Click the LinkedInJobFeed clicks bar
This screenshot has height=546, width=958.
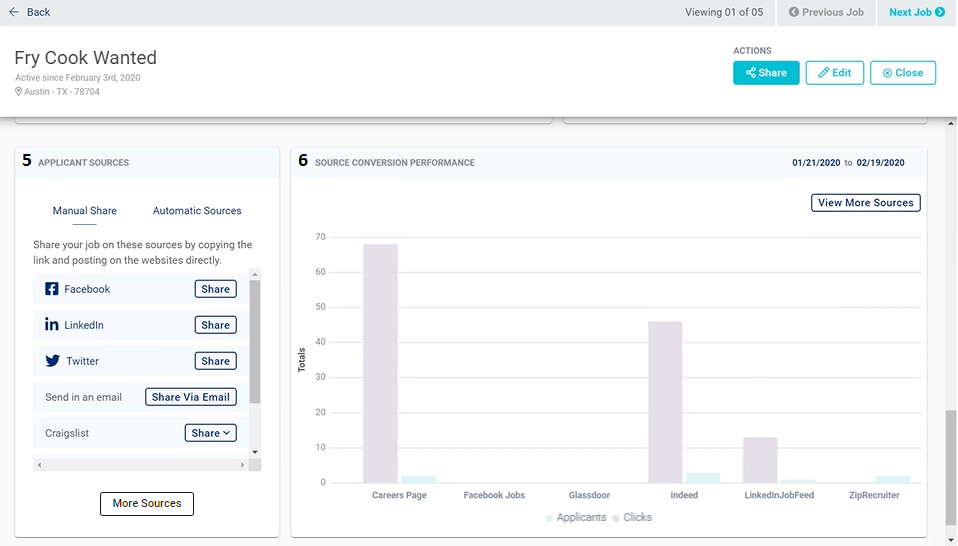click(760, 460)
